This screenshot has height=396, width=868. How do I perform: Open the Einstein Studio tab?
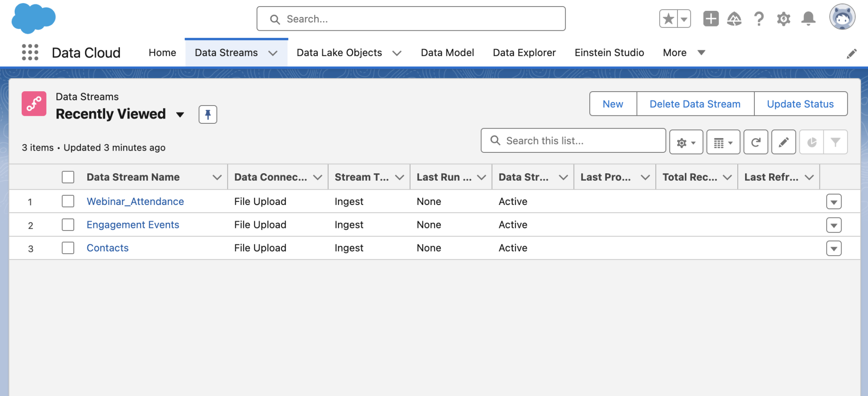609,53
